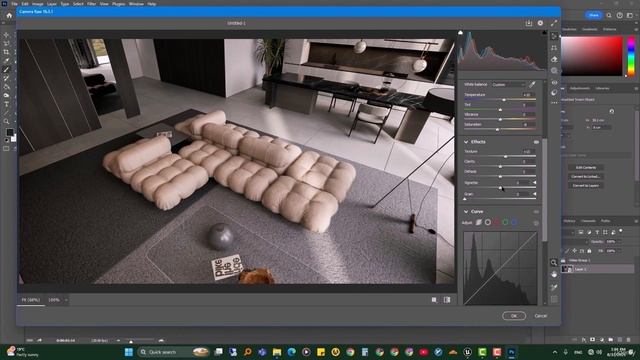
Task: Click Cancel in Camera Raw dialog
Action: coord(541,316)
